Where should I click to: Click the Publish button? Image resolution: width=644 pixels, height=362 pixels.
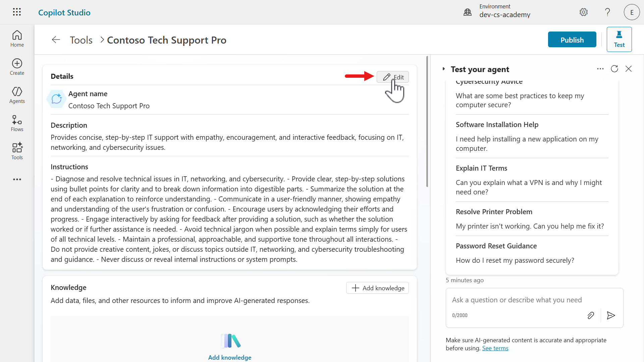[572, 40]
